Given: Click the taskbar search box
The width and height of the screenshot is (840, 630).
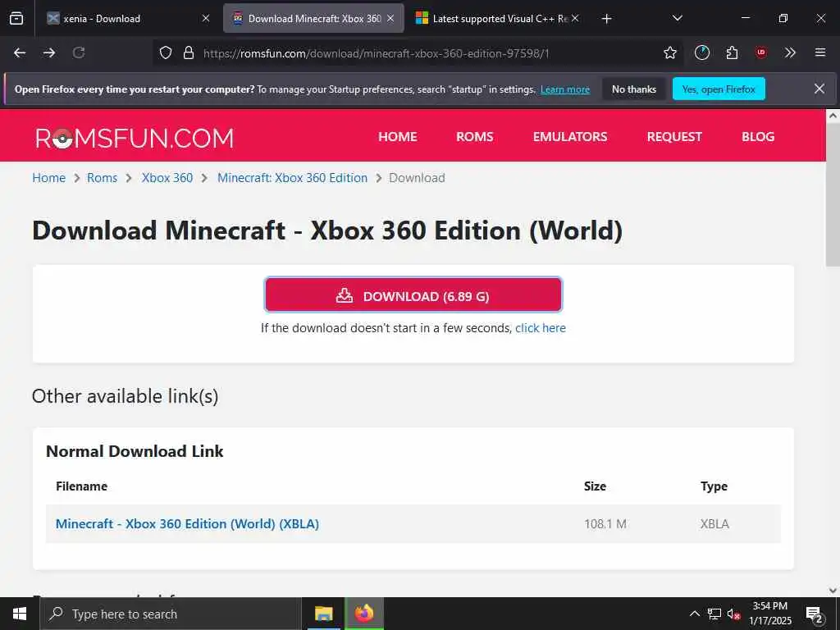Looking at the screenshot, I should point(171,614).
